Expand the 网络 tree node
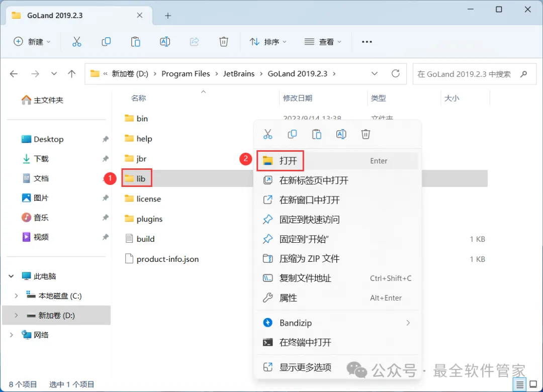 11,335
